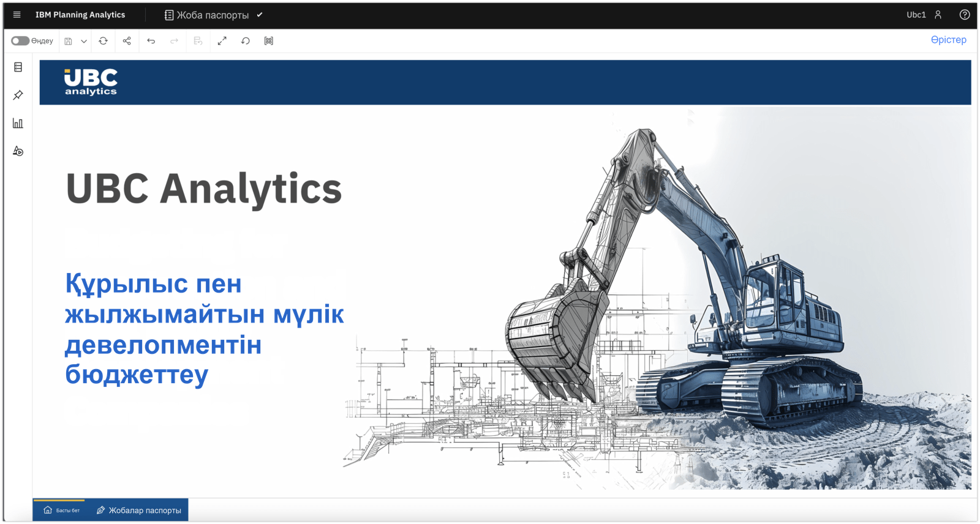
Task: Undo the last action
Action: 151,41
